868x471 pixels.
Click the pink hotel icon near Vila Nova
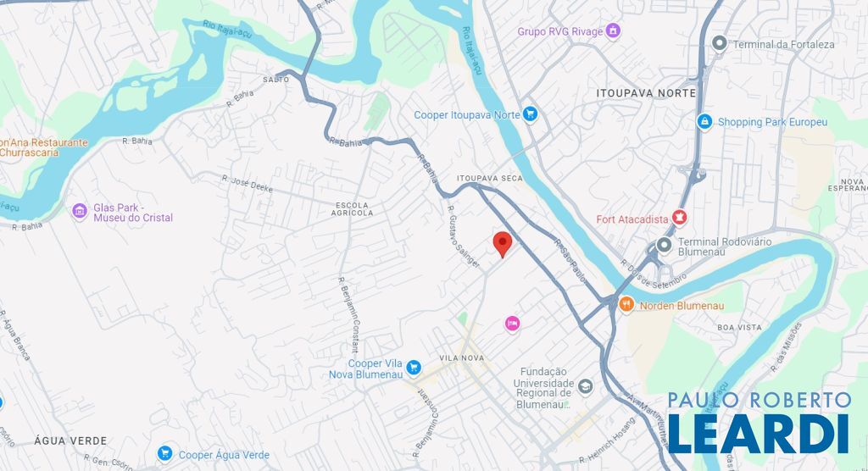tap(512, 324)
